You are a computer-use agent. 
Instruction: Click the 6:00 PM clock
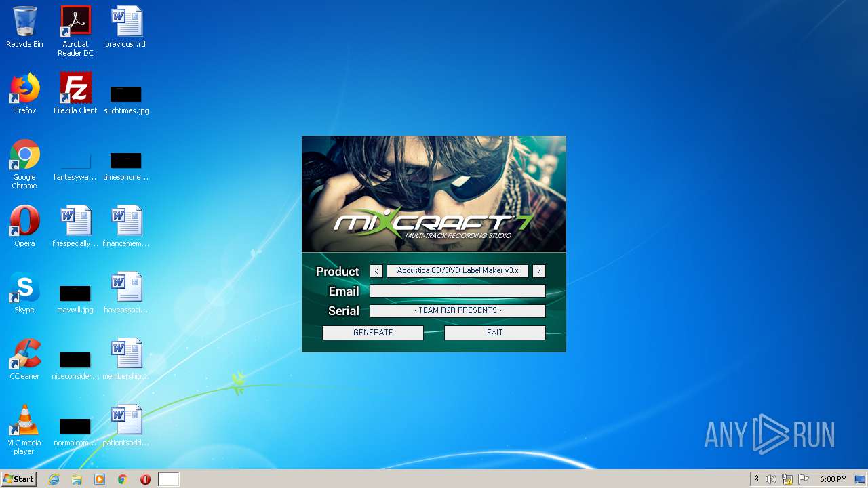tap(833, 479)
